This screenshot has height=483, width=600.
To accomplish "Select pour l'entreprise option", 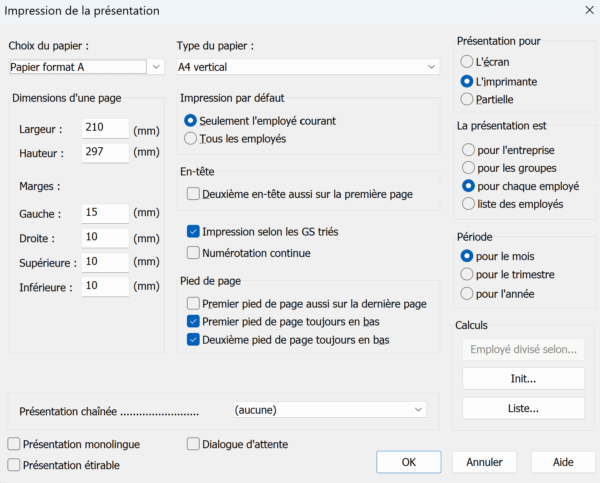I will coord(467,149).
